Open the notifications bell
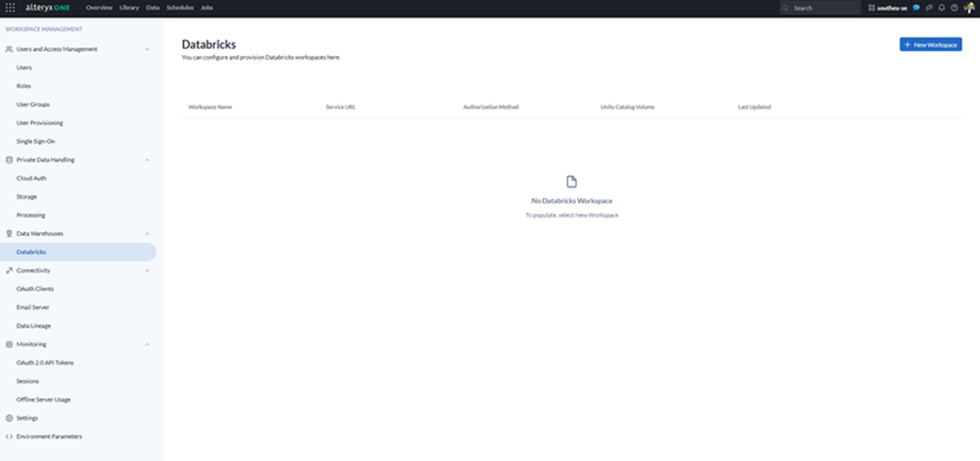This screenshot has width=980, height=461. click(941, 8)
